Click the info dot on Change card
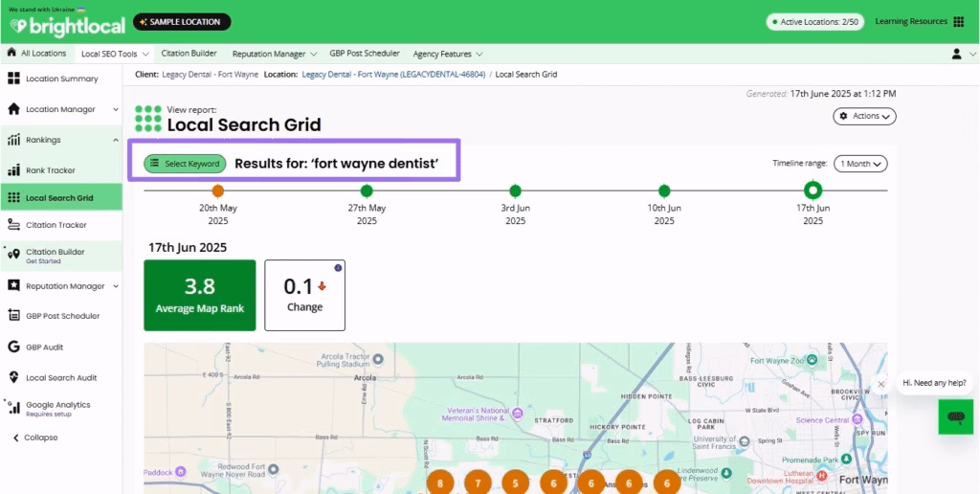 [338, 267]
